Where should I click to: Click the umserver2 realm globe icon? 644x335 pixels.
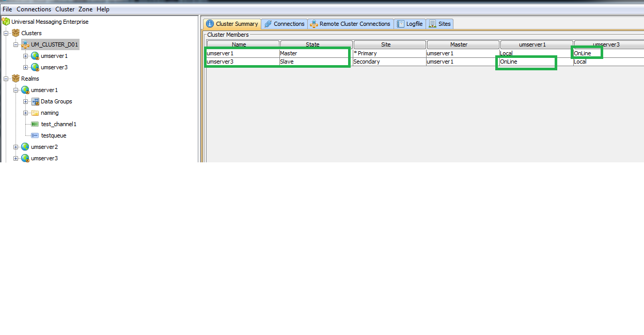pyautogui.click(x=25, y=147)
